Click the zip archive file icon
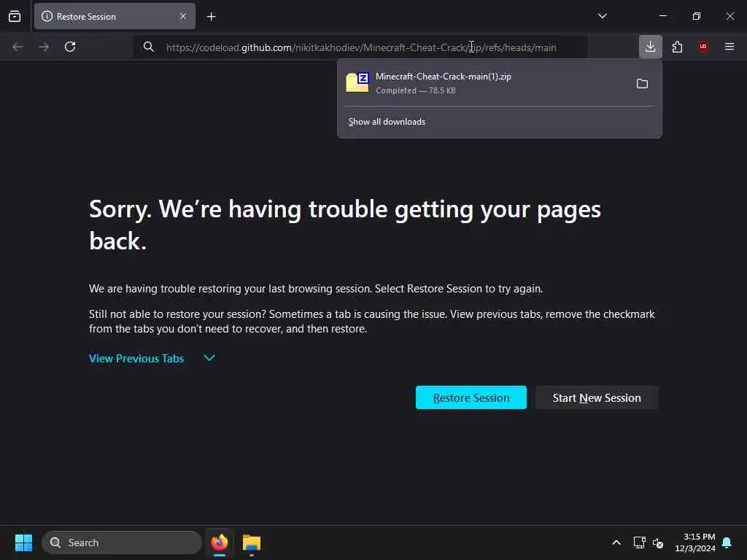 click(x=357, y=82)
